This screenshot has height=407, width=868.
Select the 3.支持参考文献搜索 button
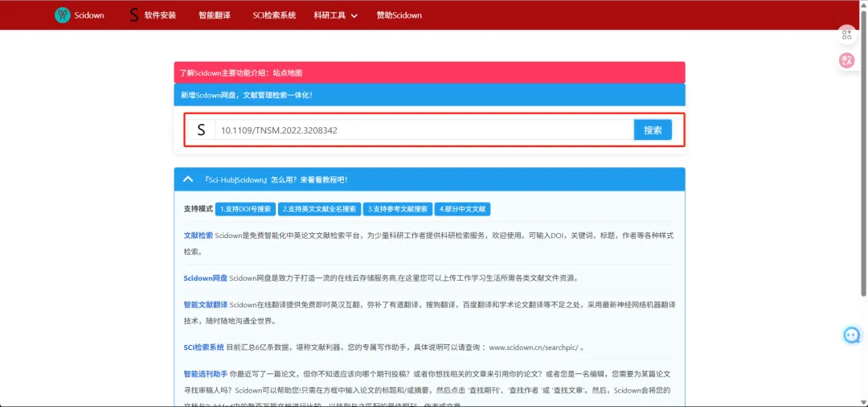(x=398, y=209)
